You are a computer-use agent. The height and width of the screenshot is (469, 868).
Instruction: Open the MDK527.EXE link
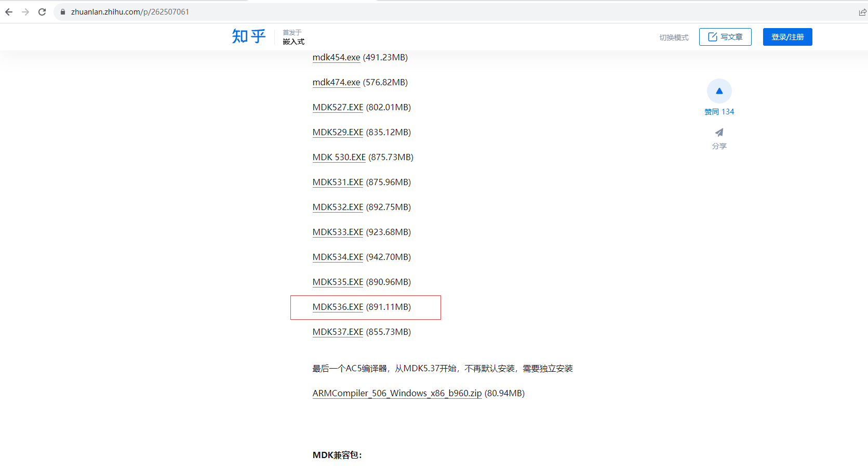click(338, 107)
